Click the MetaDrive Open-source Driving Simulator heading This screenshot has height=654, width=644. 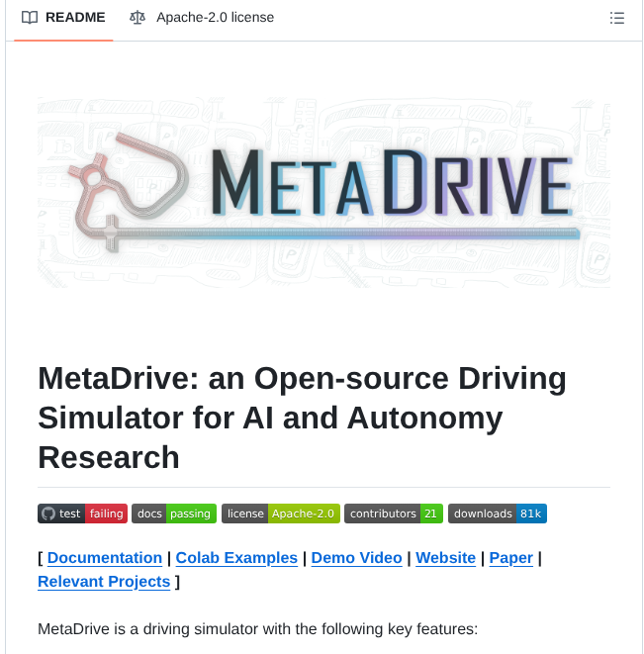[302, 418]
